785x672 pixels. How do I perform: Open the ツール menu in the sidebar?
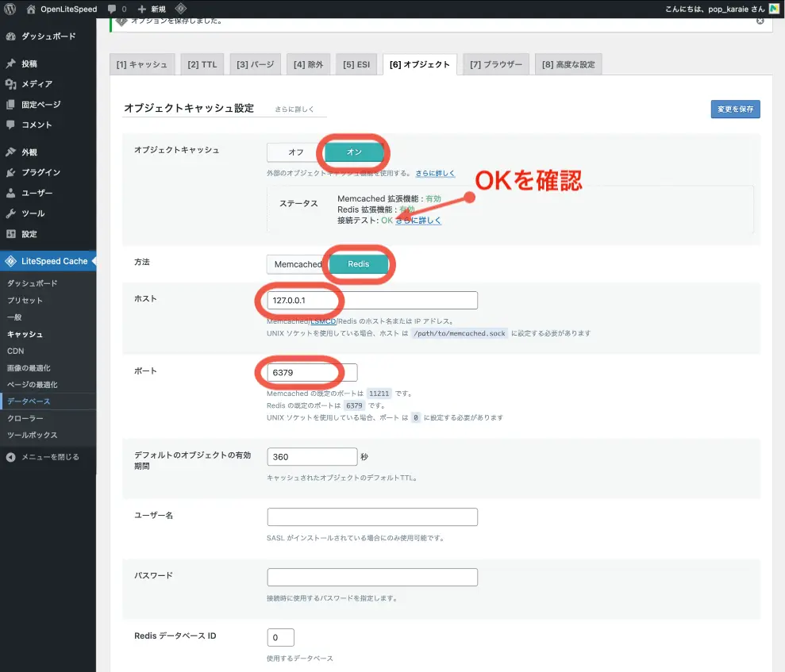coord(48,213)
